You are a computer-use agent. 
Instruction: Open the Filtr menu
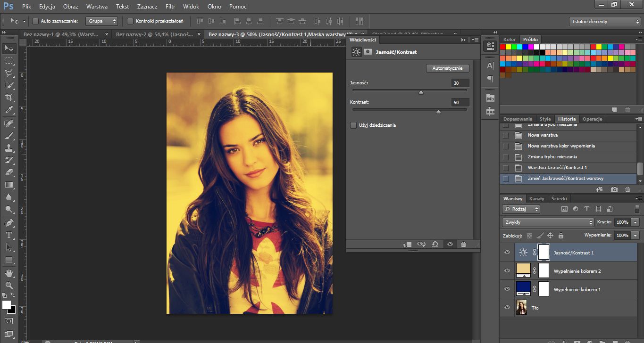coord(170,7)
